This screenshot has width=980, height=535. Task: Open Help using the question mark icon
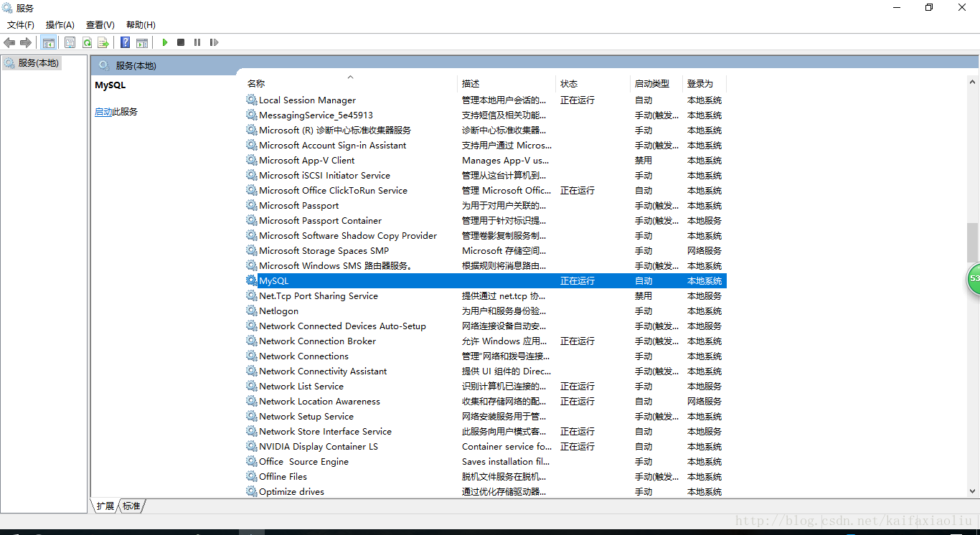pos(124,42)
